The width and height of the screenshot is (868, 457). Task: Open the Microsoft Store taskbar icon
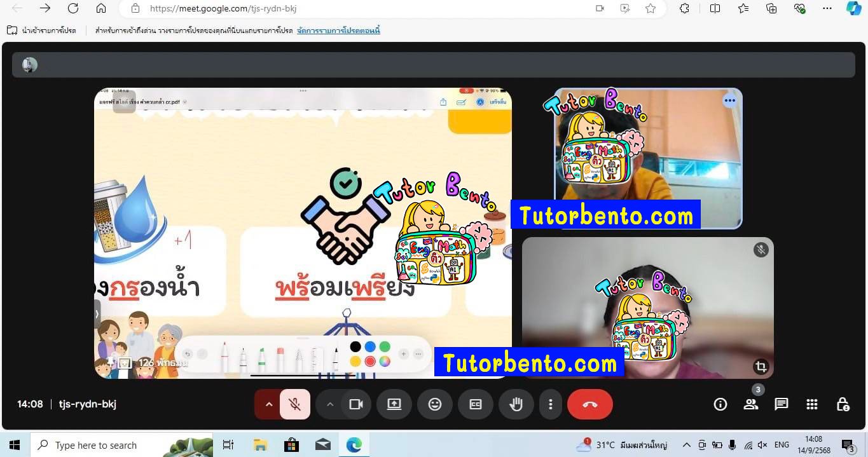[291, 445]
